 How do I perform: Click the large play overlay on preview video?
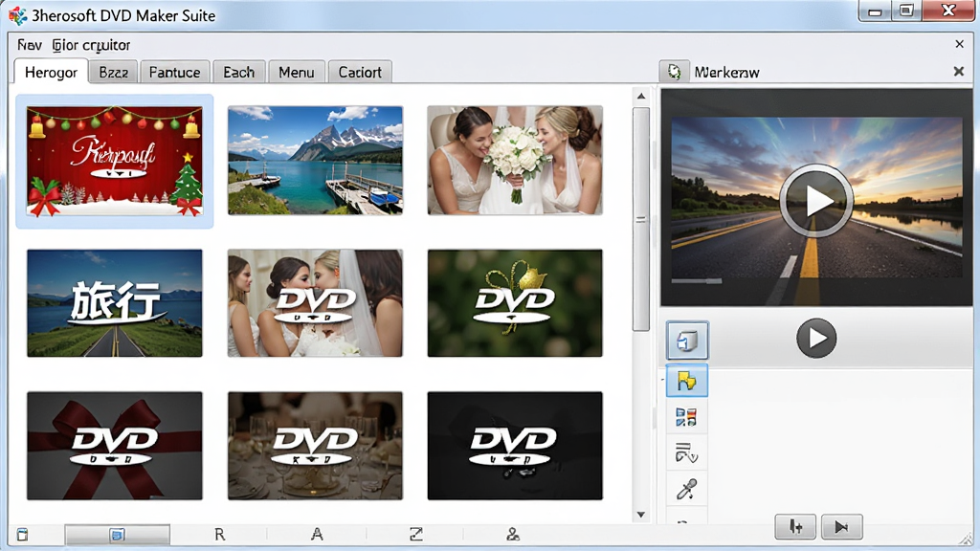click(x=815, y=201)
